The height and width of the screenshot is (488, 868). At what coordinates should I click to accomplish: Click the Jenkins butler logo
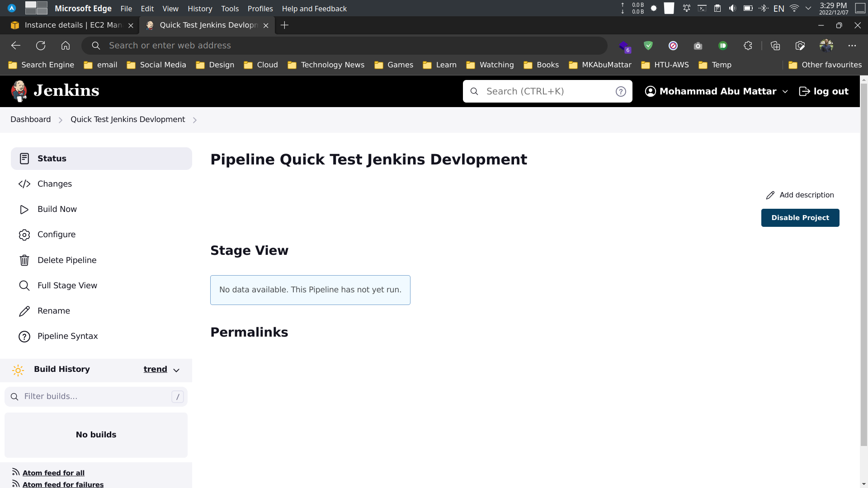pyautogui.click(x=19, y=91)
